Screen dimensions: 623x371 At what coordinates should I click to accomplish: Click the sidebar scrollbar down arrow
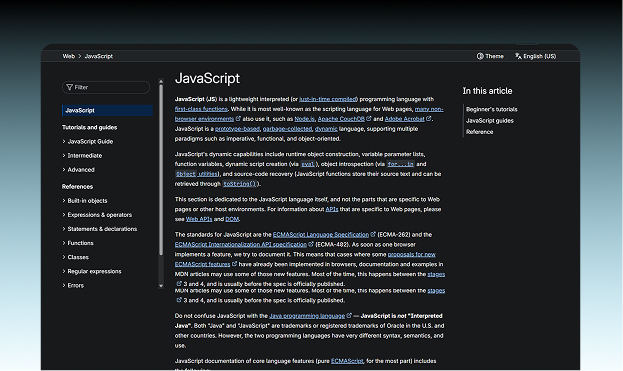tap(161, 286)
